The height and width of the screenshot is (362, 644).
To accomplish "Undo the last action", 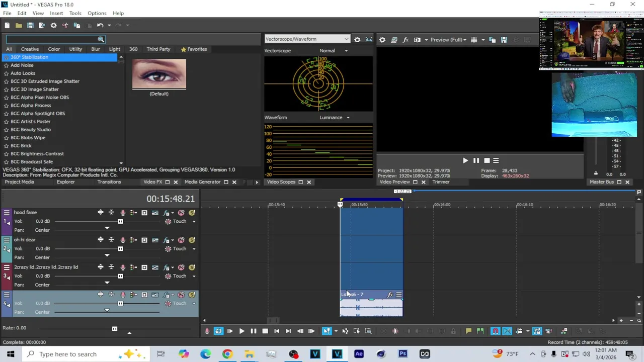I will (x=100, y=25).
